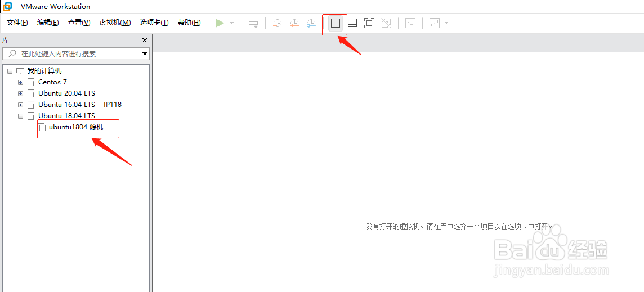Click the computer icon beside 我的计算机

click(x=20, y=71)
